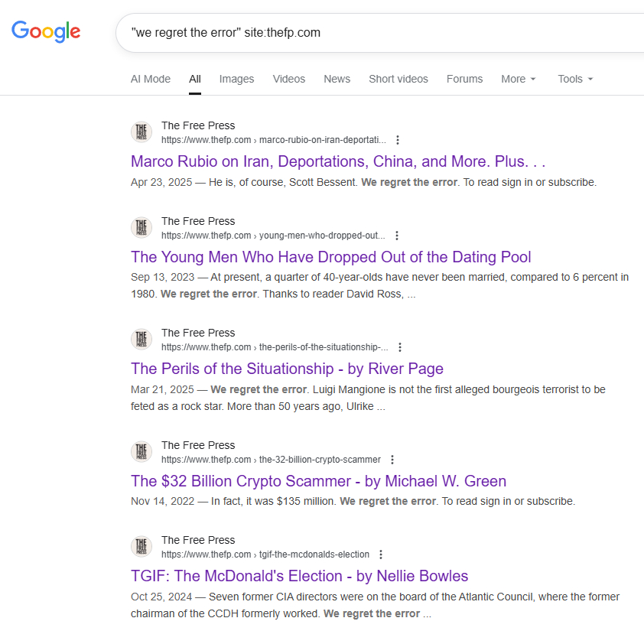
Task: Open three-dot menu for Marco Rubio result
Action: (x=398, y=140)
